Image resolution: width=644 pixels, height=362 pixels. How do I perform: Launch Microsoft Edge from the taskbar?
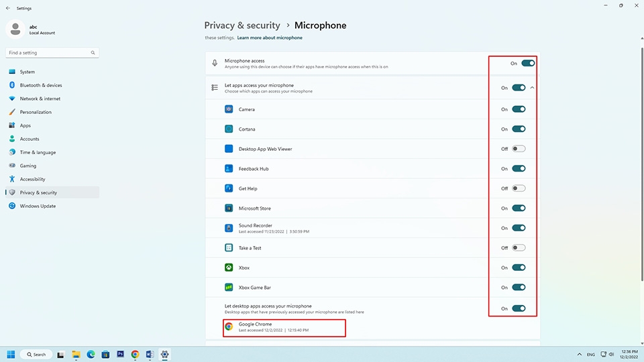pos(91,354)
